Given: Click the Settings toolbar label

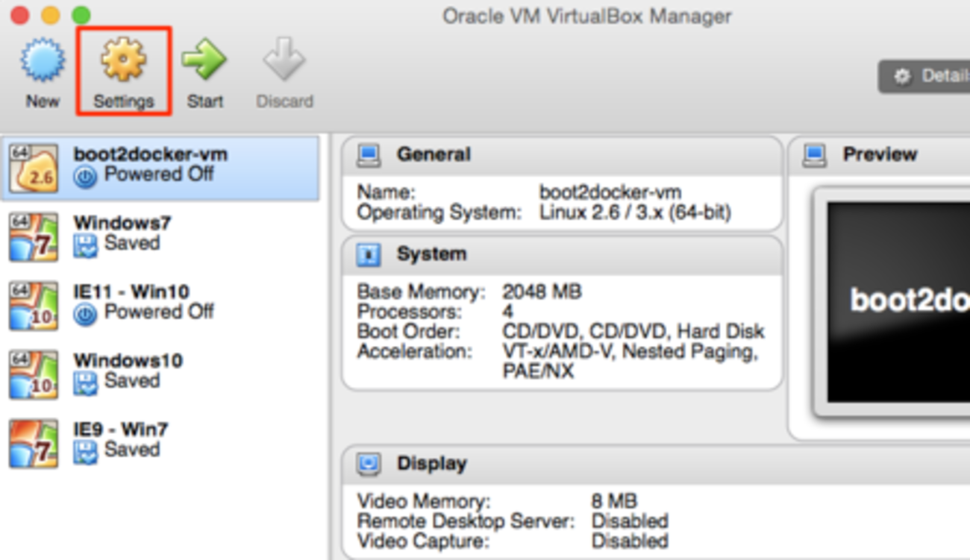Looking at the screenshot, I should (x=123, y=101).
